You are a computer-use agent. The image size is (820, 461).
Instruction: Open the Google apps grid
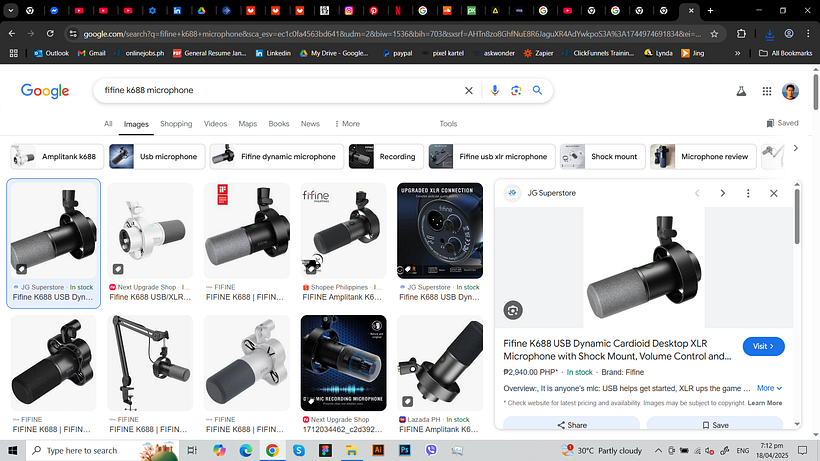pos(767,91)
